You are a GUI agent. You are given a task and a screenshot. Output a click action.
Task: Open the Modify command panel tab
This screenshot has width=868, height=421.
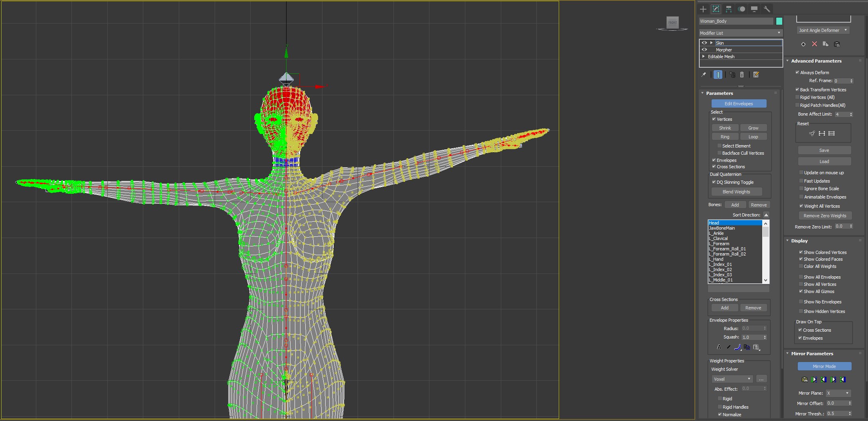pyautogui.click(x=716, y=9)
